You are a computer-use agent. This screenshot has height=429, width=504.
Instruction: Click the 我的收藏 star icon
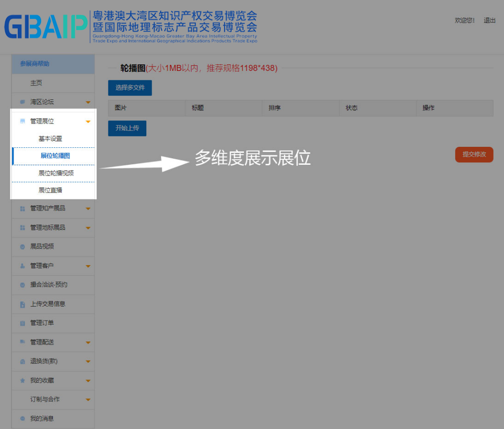(22, 381)
